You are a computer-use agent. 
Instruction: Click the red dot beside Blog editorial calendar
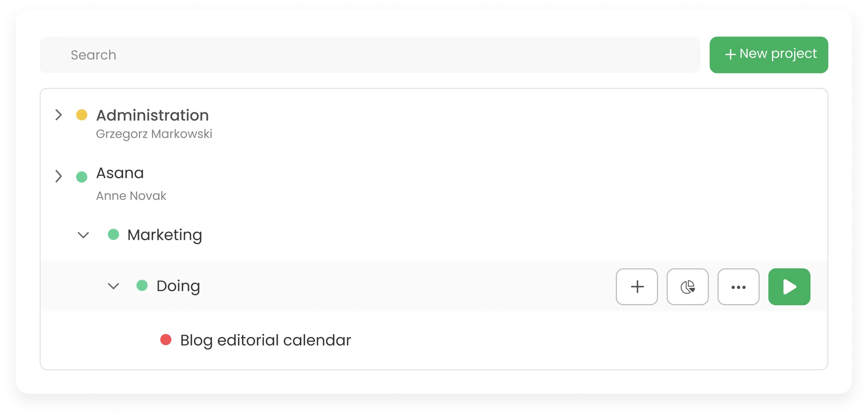[166, 340]
